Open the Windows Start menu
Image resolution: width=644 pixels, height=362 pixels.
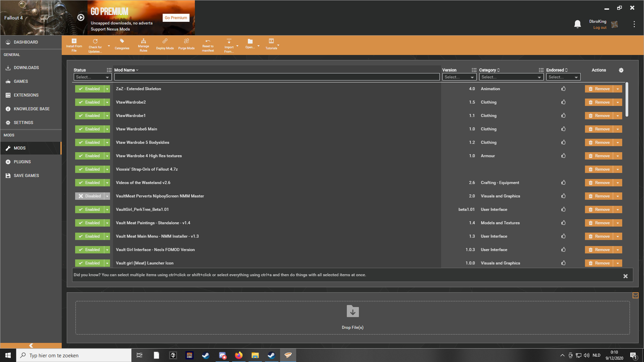coord(8,355)
